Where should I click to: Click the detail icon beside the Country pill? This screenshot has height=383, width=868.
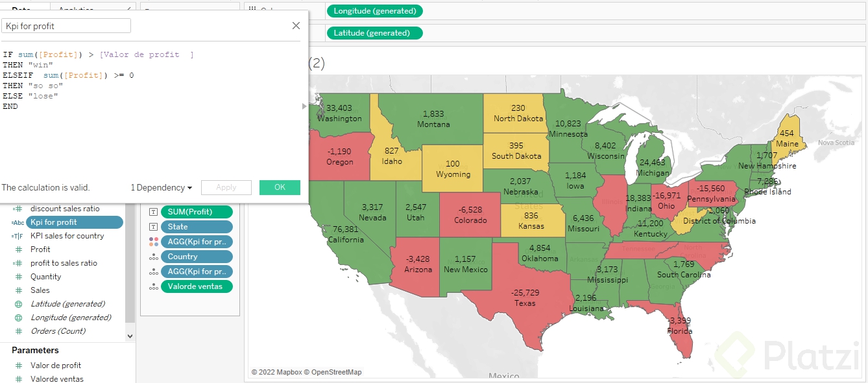(x=153, y=257)
